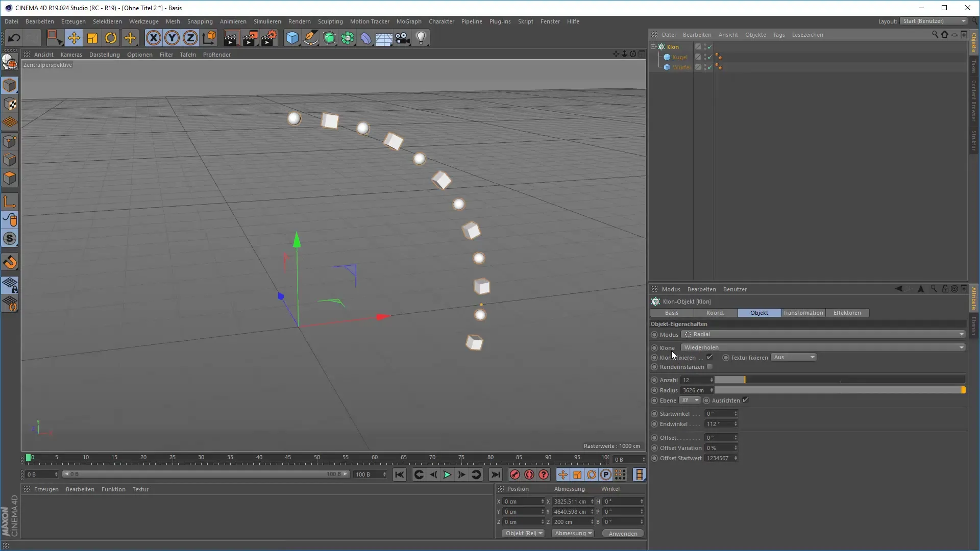Click the timeline range slider bar
The image size is (980, 551).
[206, 474]
